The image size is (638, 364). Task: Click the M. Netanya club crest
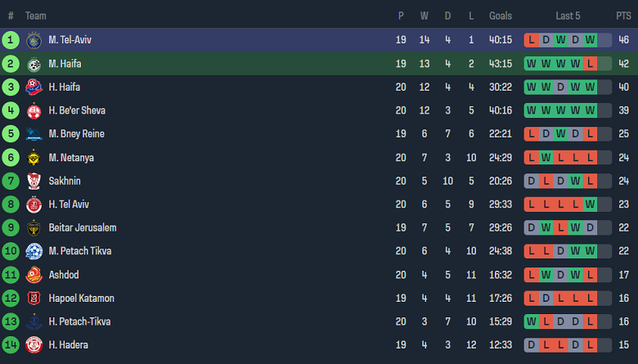click(34, 158)
